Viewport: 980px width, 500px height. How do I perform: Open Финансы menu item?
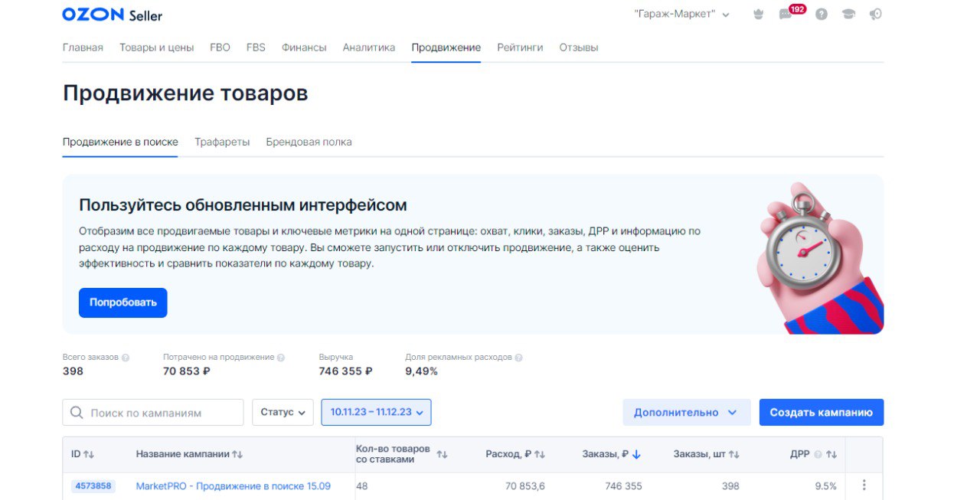coord(304,47)
